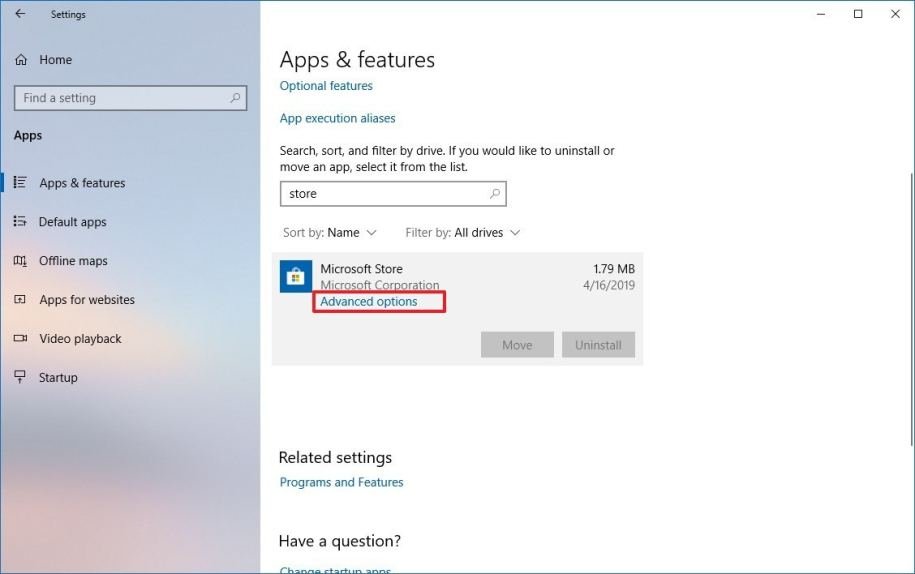Image resolution: width=915 pixels, height=574 pixels.
Task: Focus the app list search field containing store
Action: tap(385, 194)
